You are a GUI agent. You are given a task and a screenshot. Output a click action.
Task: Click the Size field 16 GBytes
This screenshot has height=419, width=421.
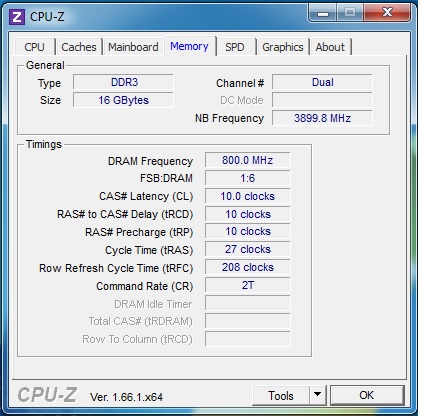pyautogui.click(x=123, y=100)
